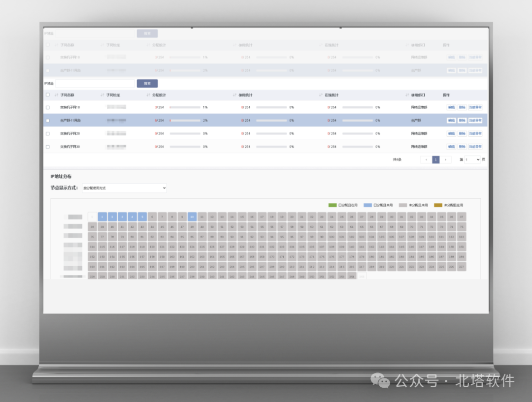Select gray IP node 152 in the grid

click(92, 257)
